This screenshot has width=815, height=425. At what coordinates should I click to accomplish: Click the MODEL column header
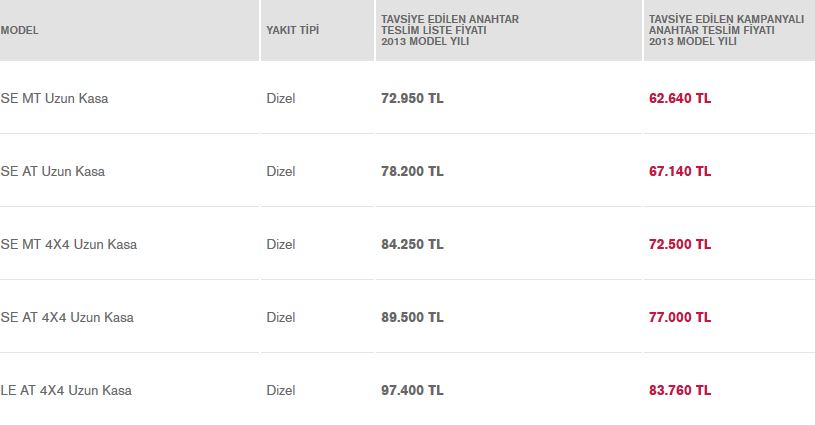tap(19, 30)
